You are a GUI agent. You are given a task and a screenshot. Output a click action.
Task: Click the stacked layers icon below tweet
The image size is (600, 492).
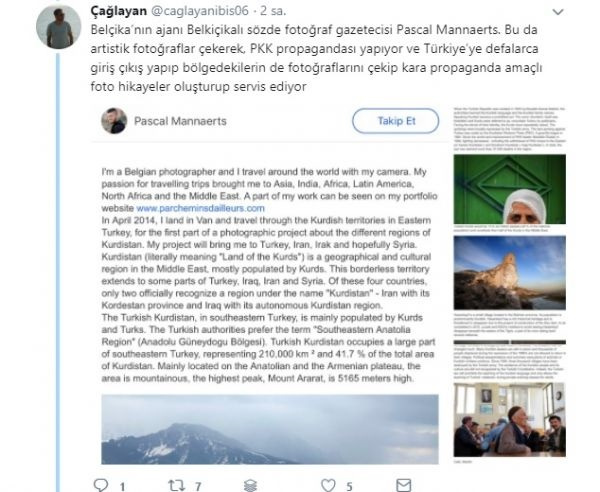pyautogui.click(x=251, y=485)
